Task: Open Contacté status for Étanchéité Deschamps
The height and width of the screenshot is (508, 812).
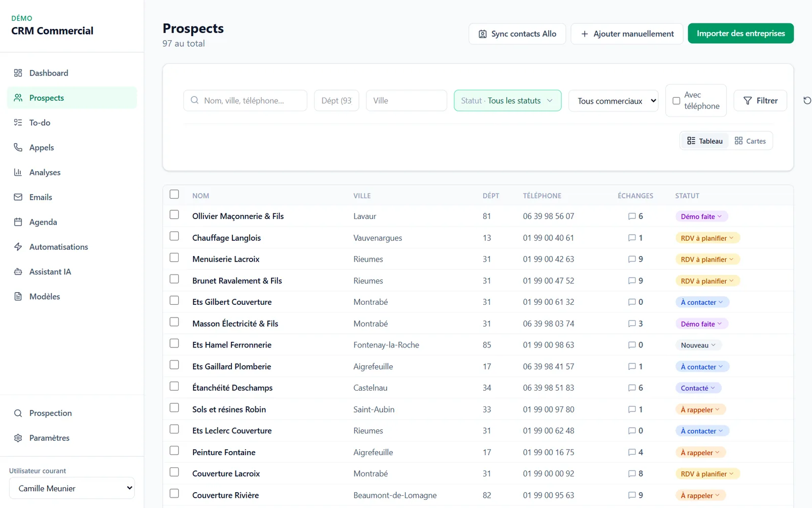Action: click(698, 388)
